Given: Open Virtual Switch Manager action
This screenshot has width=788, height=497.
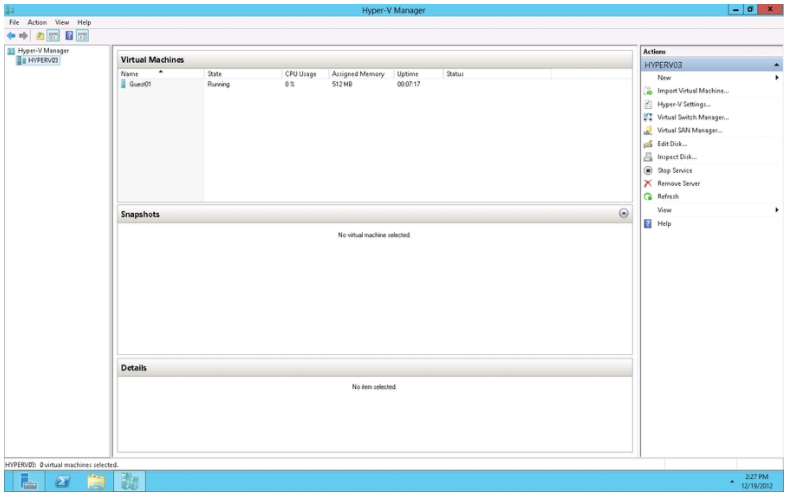Looking at the screenshot, I should [693, 117].
